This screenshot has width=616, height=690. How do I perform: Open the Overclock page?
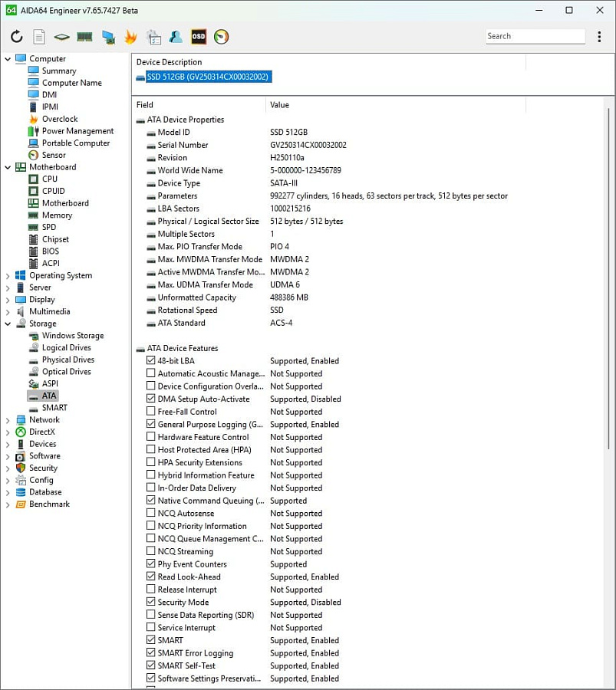coord(59,119)
